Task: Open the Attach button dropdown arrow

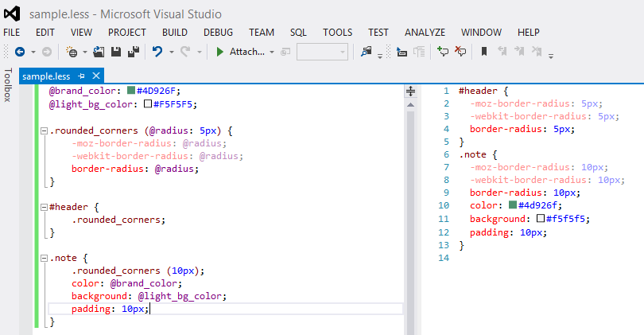Action: coord(272,52)
